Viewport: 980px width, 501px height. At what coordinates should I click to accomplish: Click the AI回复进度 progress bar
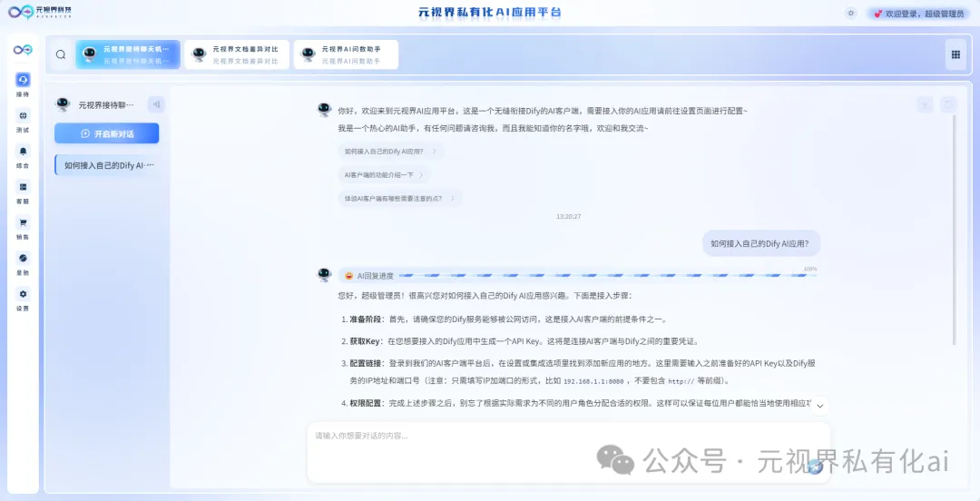click(x=578, y=275)
